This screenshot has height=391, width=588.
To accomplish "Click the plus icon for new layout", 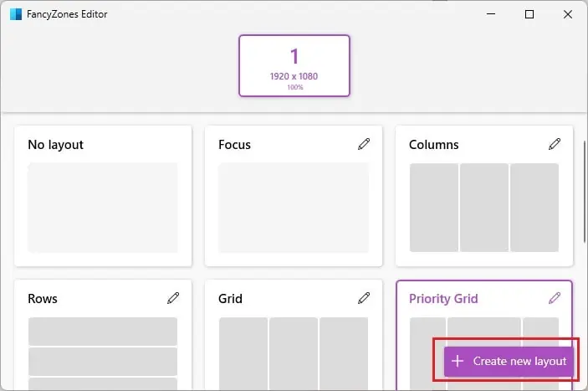I will click(457, 362).
